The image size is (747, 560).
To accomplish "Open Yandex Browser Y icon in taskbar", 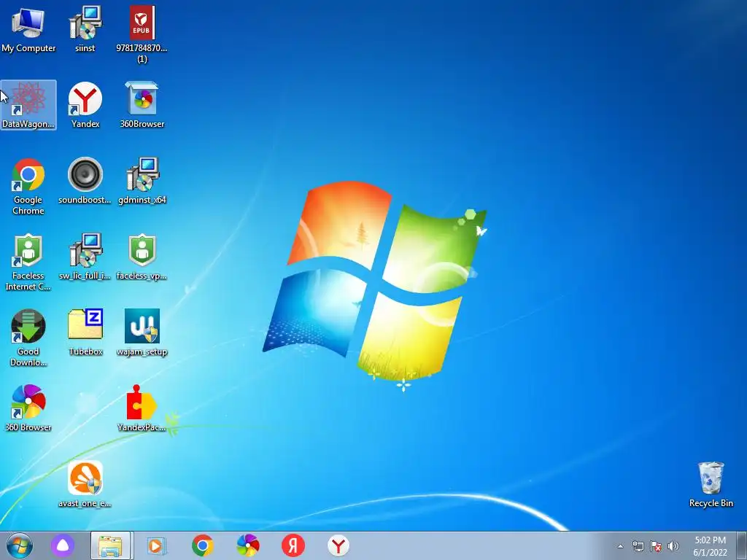I will coord(338,545).
